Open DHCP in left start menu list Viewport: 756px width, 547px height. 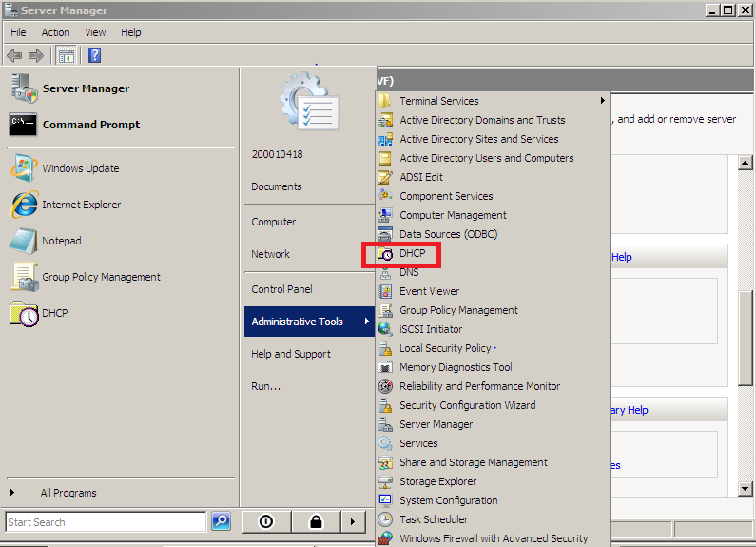(40, 313)
